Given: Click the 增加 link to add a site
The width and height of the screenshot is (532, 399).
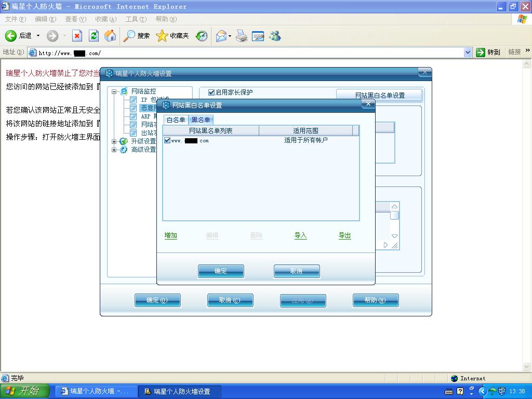Looking at the screenshot, I should (x=170, y=235).
